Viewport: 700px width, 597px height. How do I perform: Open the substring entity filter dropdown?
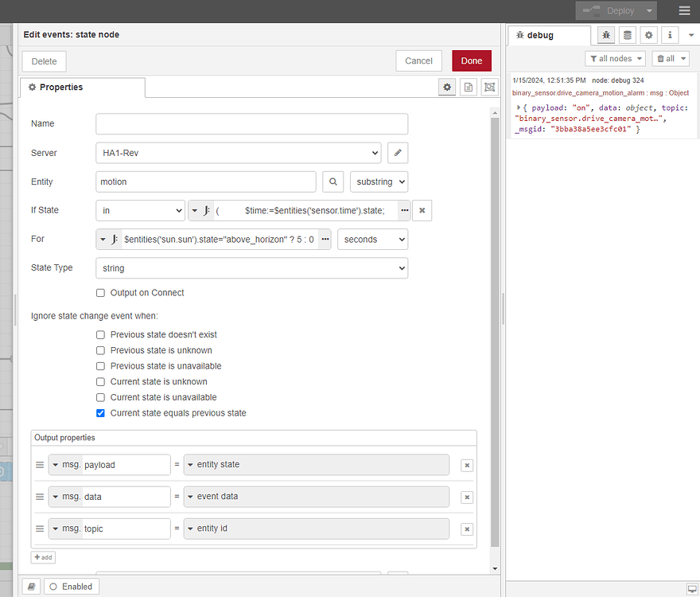coord(379,181)
